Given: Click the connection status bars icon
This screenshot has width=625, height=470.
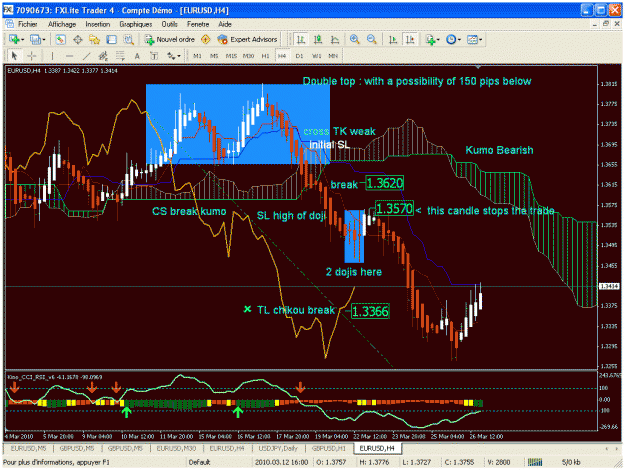Looking at the screenshot, I should tap(535, 462).
